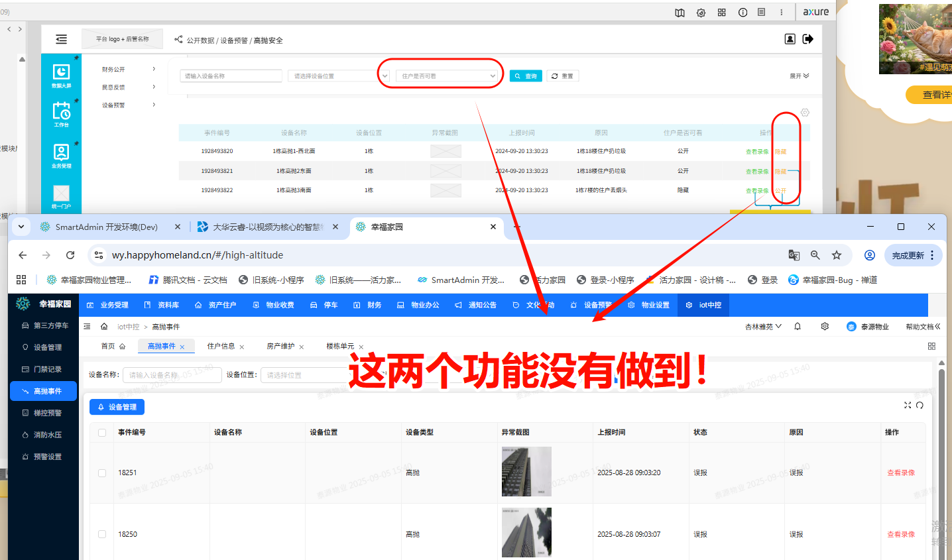Click the 设备名称 input field
Screen dimensions: 952x560
pyautogui.click(x=172, y=375)
